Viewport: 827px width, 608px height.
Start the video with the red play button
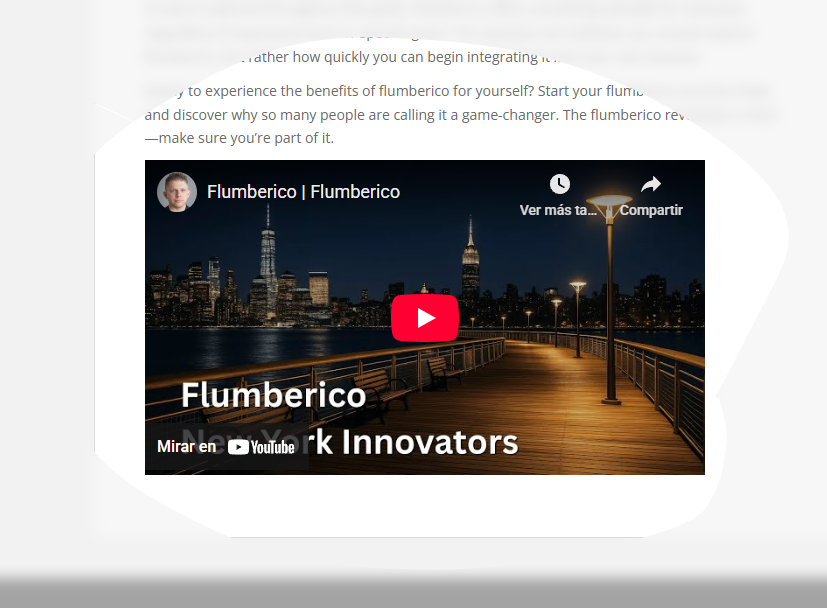pos(425,318)
